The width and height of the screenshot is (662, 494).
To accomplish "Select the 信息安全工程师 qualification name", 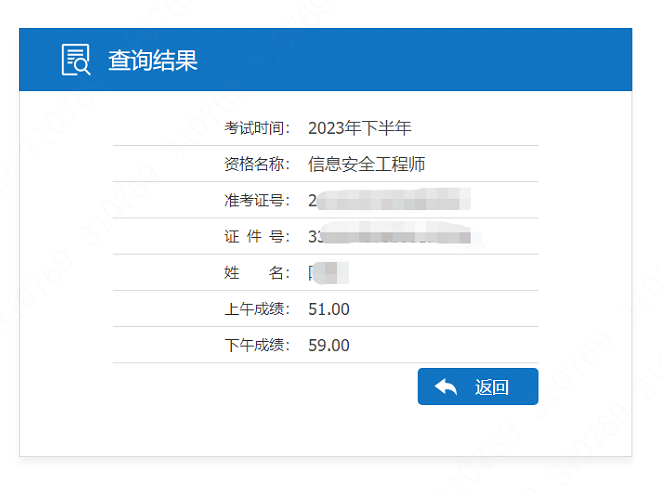I will pyautogui.click(x=366, y=164).
